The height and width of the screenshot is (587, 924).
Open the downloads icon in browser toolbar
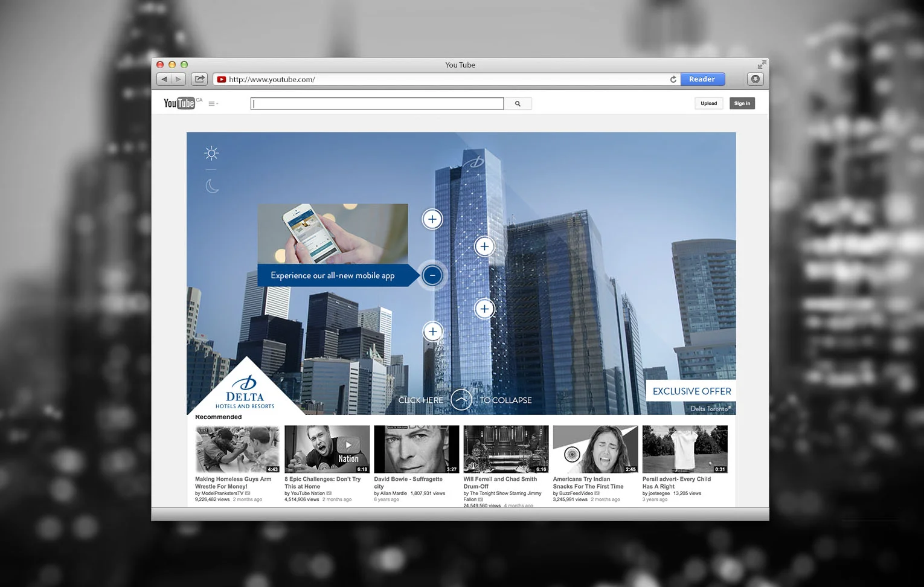755,79
